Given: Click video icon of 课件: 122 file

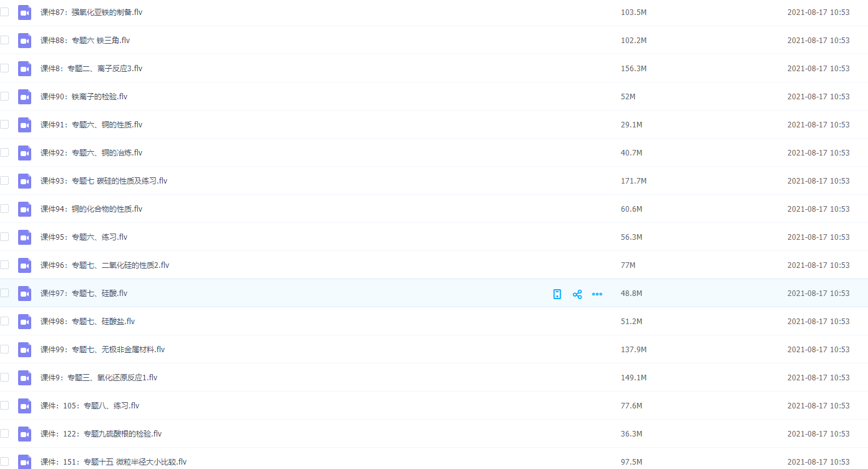Looking at the screenshot, I should tap(24, 434).
